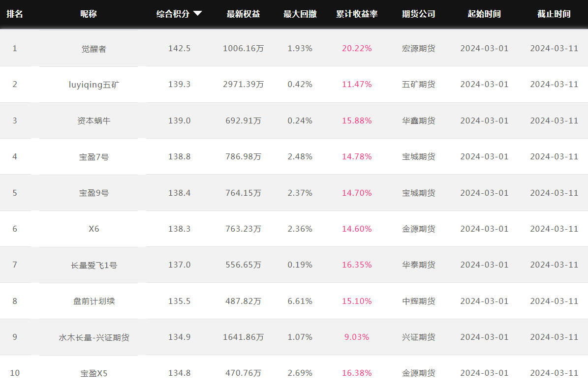Open the nickname 觉醒者
The height and width of the screenshot is (390, 588).
coord(94,49)
